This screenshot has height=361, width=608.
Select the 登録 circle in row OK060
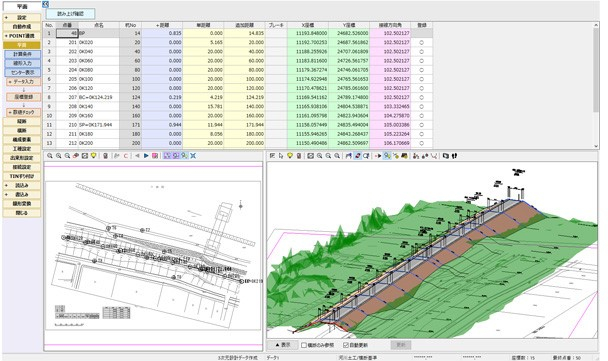421,61
